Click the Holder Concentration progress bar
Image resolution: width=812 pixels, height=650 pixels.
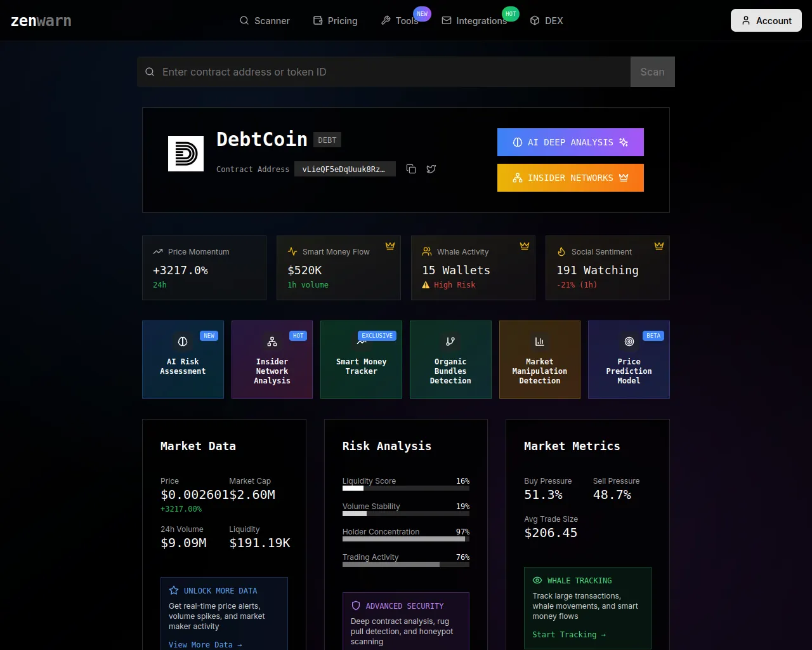point(406,539)
